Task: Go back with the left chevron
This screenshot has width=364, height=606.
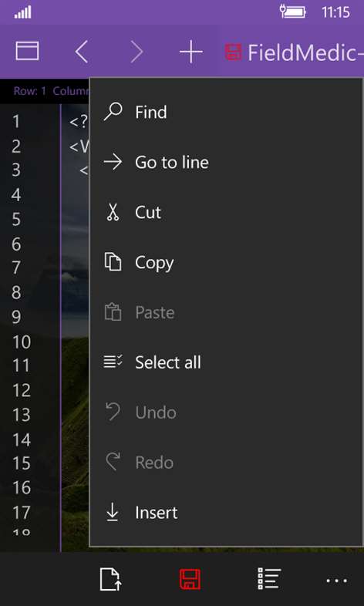Action: click(x=82, y=52)
